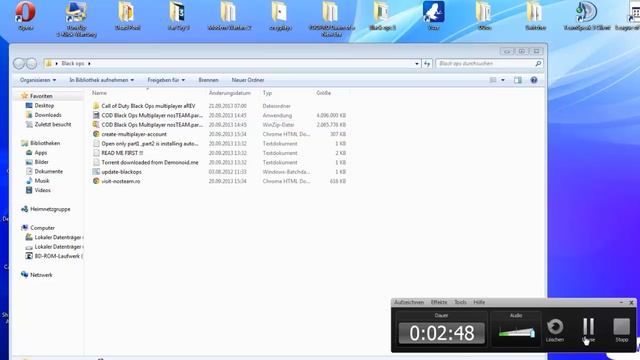Open the view options dropdown arrow

point(503,80)
